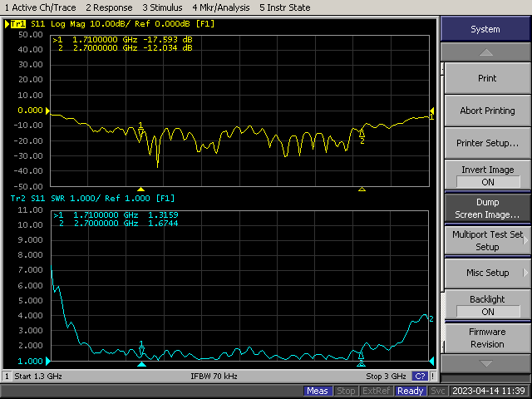Toggle Invert Image ON setting
This screenshot has width=532, height=399.
pyautogui.click(x=487, y=175)
